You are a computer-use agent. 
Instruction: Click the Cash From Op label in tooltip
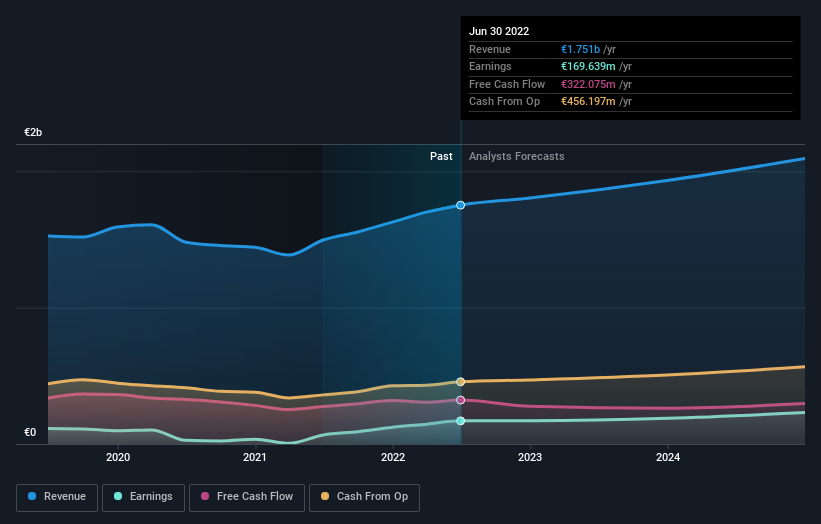(x=504, y=102)
